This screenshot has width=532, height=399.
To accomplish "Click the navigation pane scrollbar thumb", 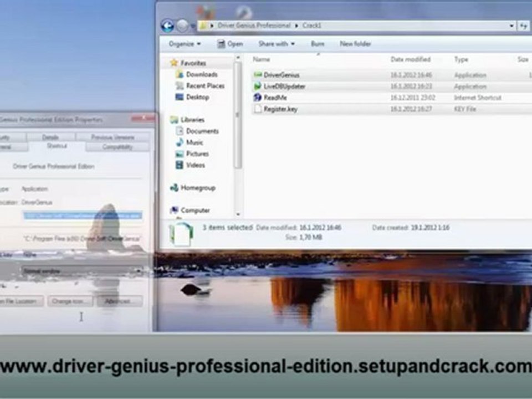I will pos(238,115).
